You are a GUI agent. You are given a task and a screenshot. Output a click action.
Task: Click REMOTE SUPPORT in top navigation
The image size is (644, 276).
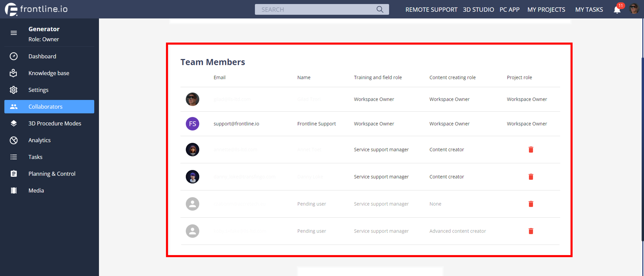431,10
